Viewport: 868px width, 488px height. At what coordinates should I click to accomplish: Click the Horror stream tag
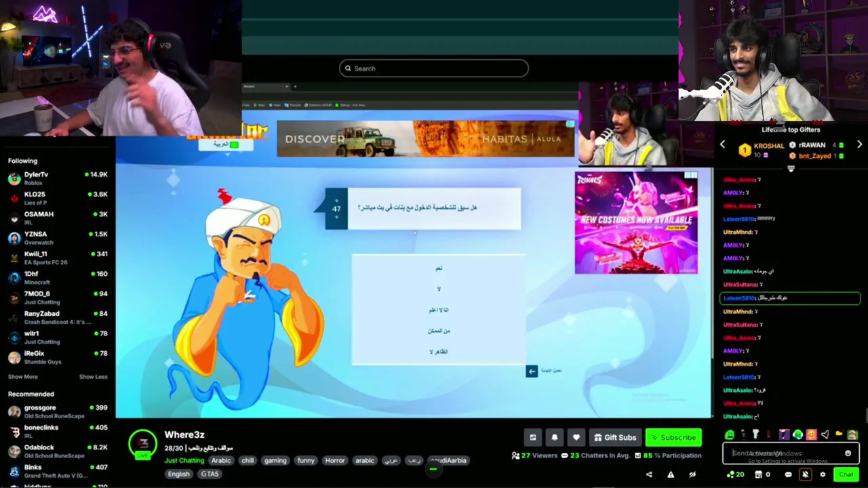click(x=335, y=461)
